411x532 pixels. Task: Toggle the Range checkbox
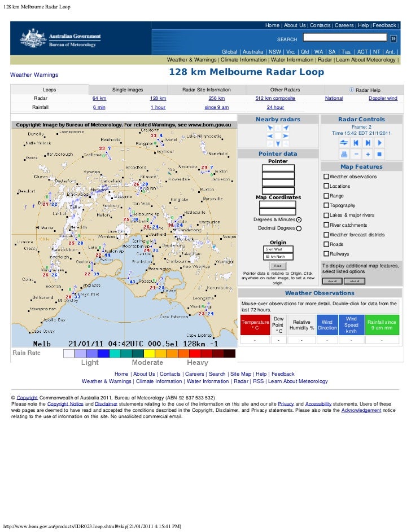coord(326,196)
